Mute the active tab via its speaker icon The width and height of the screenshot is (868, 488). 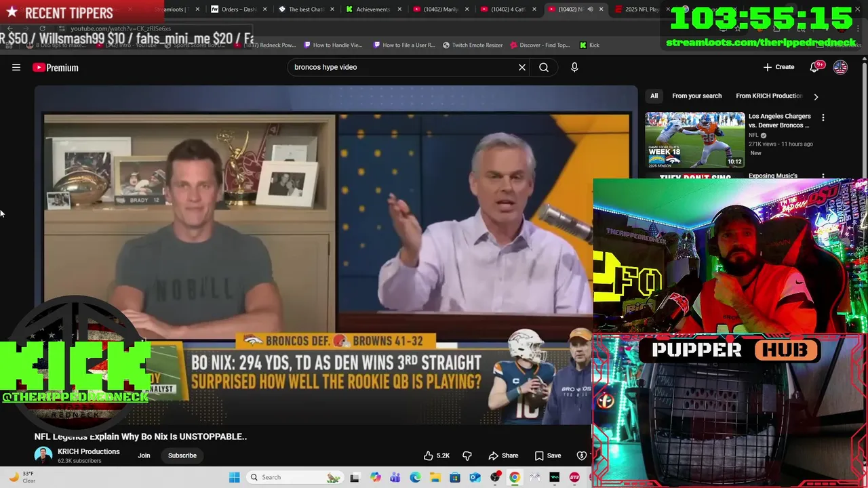pos(590,9)
